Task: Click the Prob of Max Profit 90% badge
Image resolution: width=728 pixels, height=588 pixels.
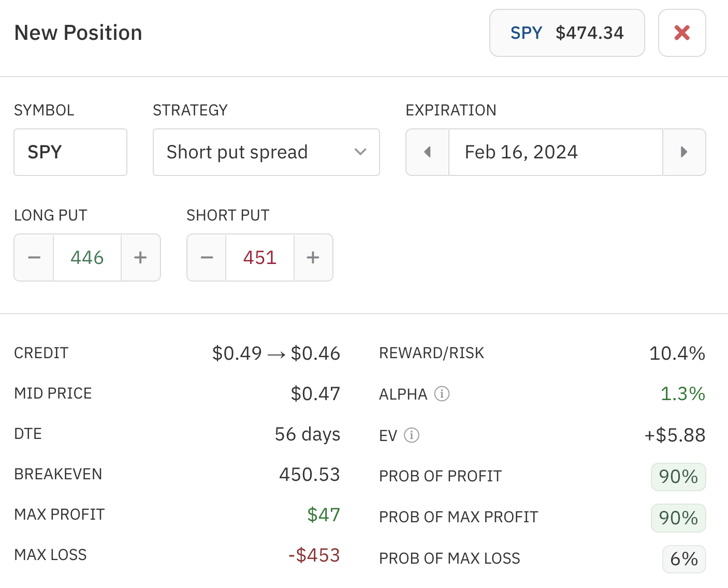Action: tap(678, 518)
